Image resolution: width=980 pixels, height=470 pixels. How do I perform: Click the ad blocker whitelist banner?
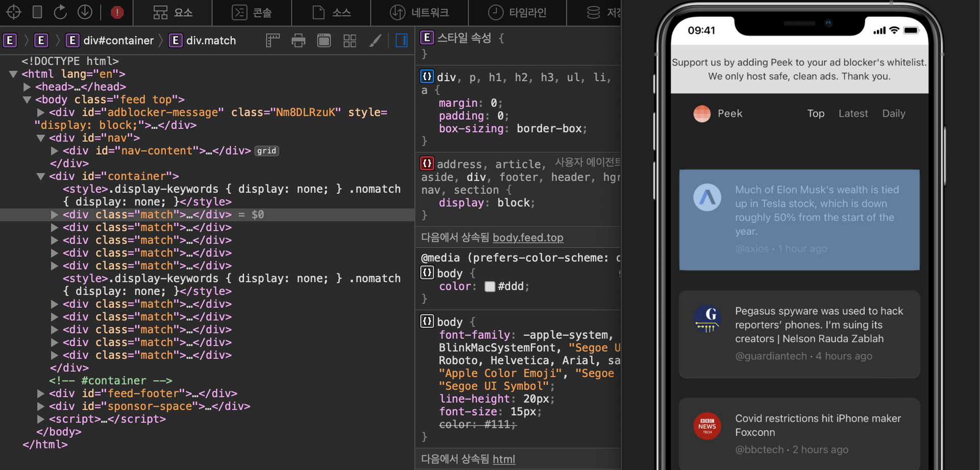(x=799, y=69)
